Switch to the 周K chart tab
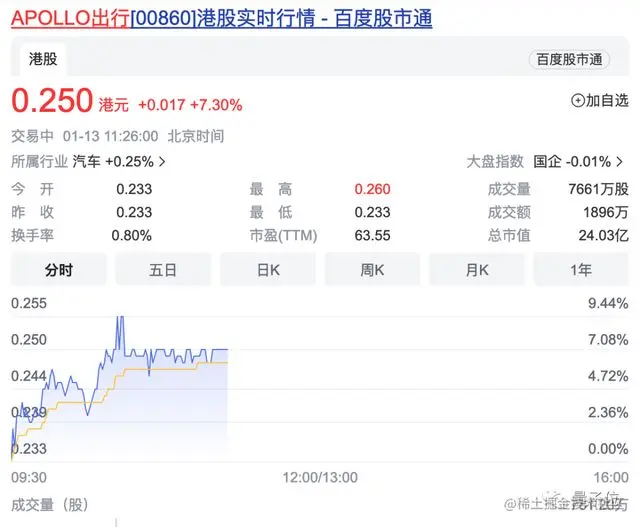 click(x=372, y=270)
